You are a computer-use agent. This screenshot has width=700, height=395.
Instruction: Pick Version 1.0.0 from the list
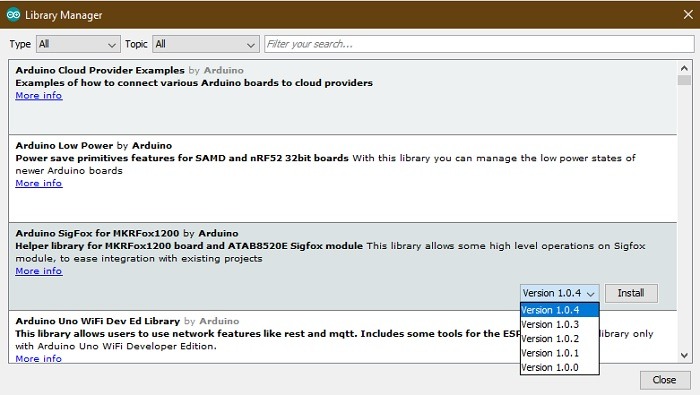coord(559,367)
